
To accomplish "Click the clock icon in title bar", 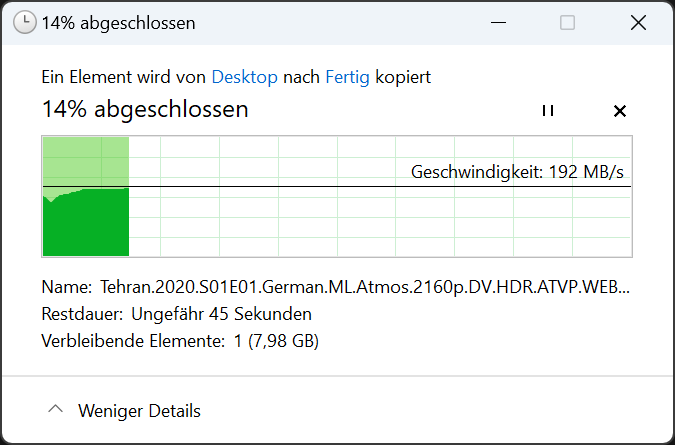I will 25,22.
